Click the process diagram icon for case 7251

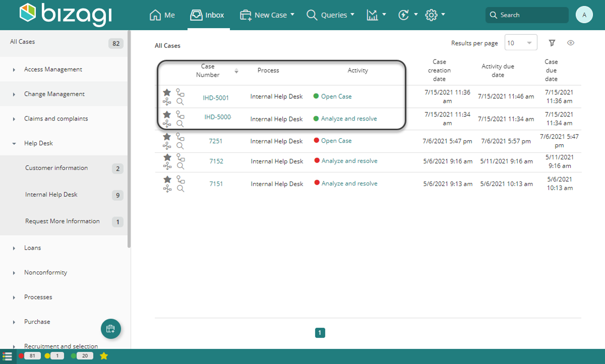pos(167,146)
